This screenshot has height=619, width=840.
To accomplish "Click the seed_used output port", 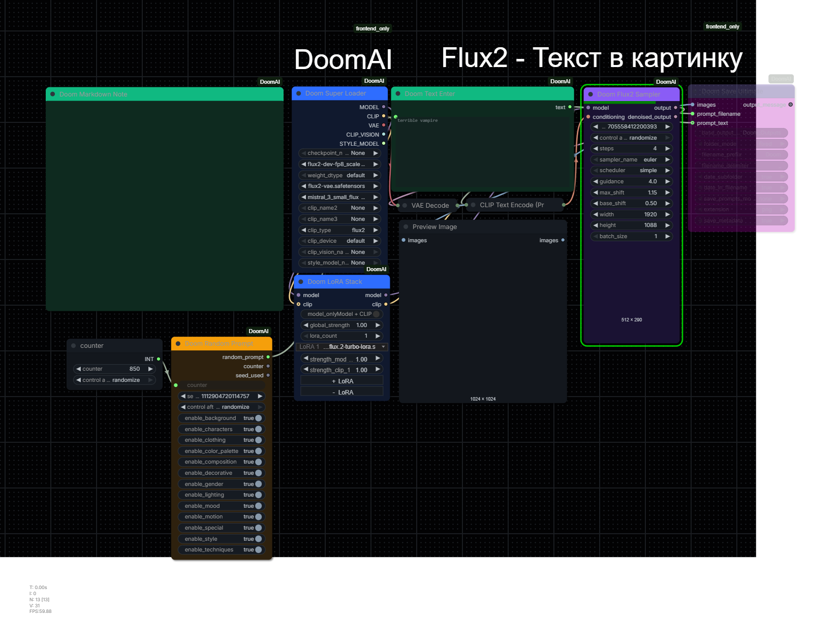I will (268, 376).
